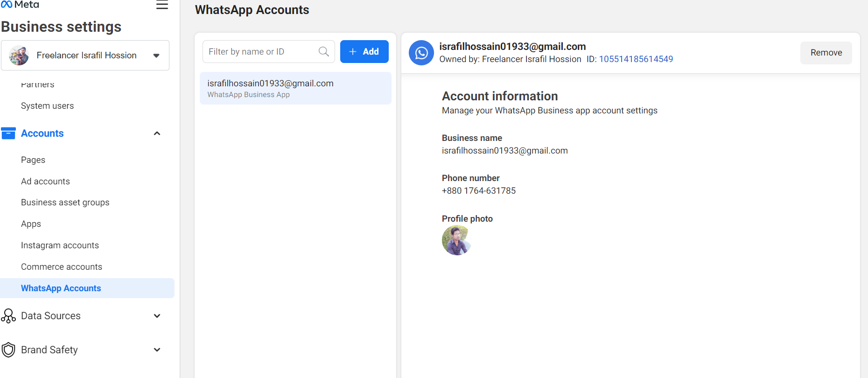The height and width of the screenshot is (378, 868).
Task: Go to Pages
Action: pyautogui.click(x=33, y=160)
